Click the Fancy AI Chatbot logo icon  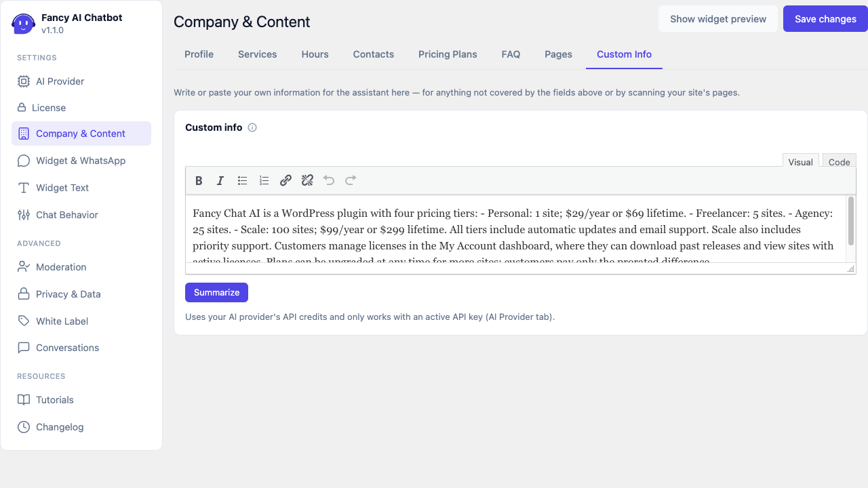(24, 24)
